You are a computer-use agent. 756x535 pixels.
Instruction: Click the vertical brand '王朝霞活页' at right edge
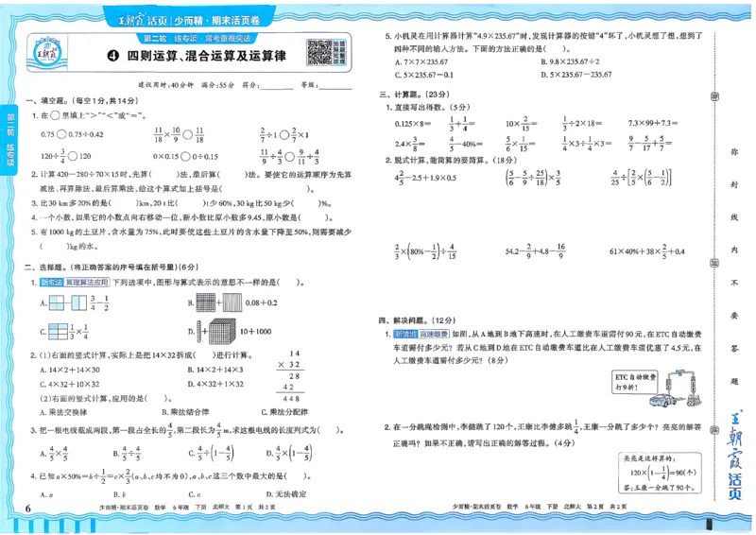pyautogui.click(x=735, y=456)
